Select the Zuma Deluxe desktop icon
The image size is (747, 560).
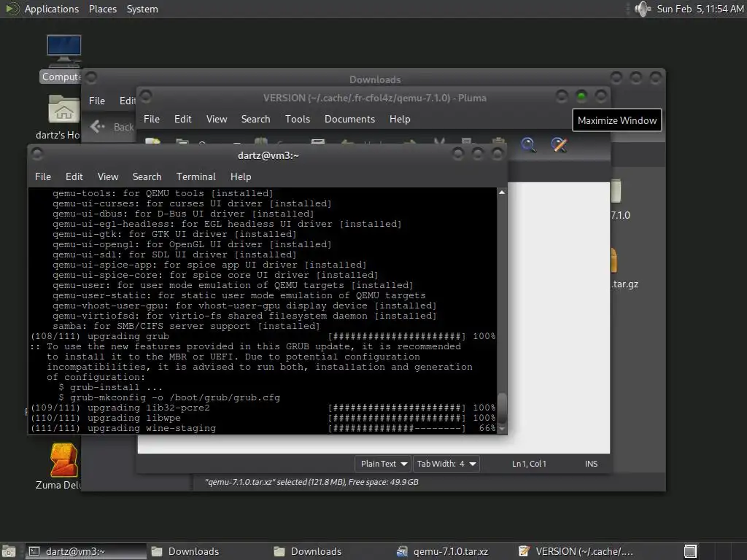click(60, 467)
